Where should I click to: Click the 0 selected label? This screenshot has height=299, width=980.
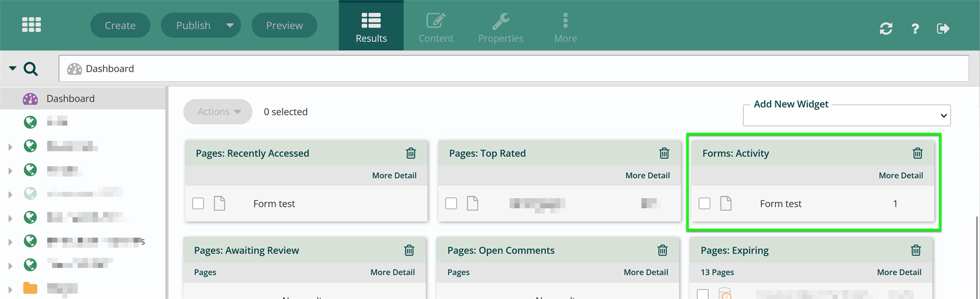pyautogui.click(x=285, y=112)
